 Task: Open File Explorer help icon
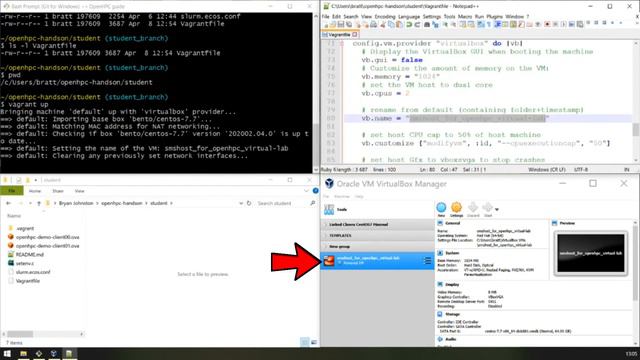point(315,191)
